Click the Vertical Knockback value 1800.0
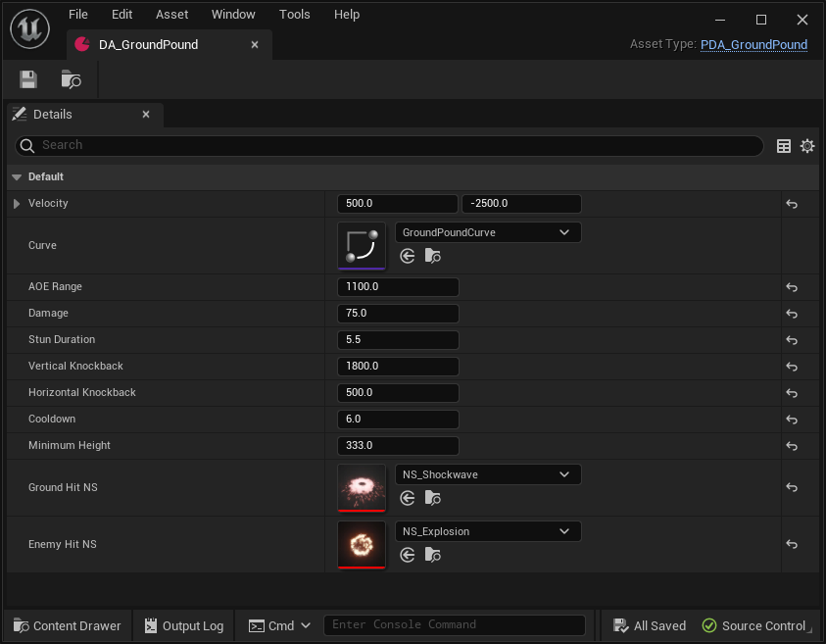 pos(398,366)
